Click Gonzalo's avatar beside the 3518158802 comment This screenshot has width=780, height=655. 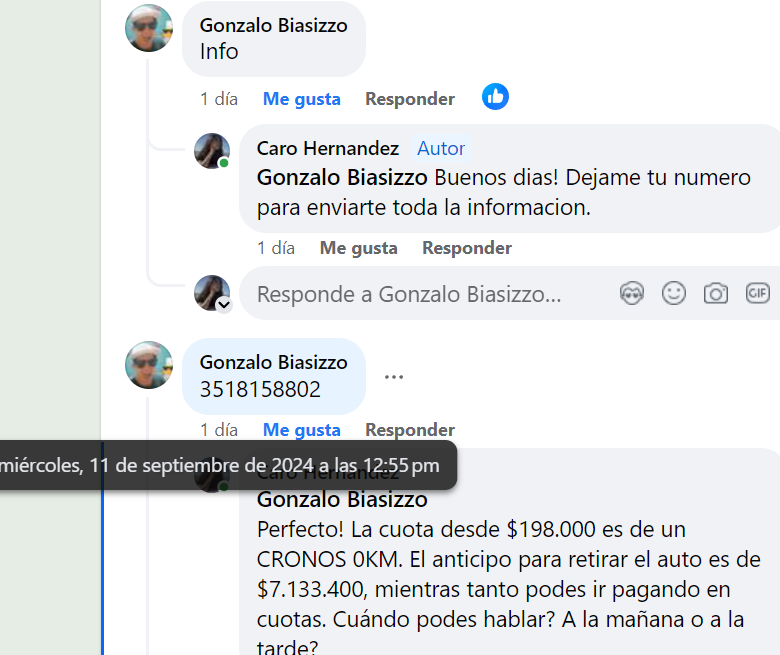[149, 365]
